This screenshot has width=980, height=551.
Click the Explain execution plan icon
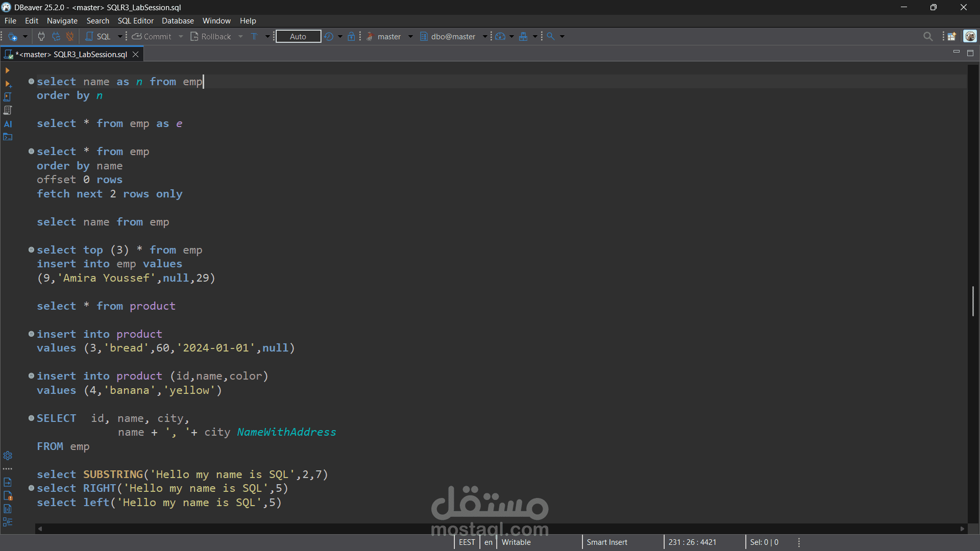8,110
